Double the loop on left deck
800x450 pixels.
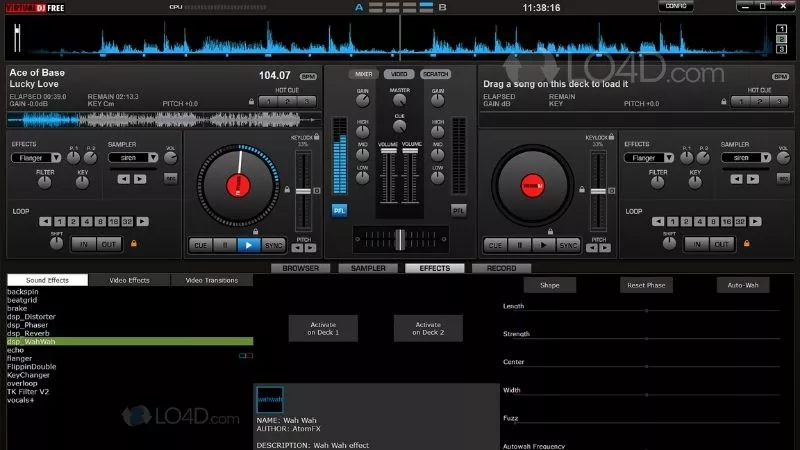pos(142,221)
